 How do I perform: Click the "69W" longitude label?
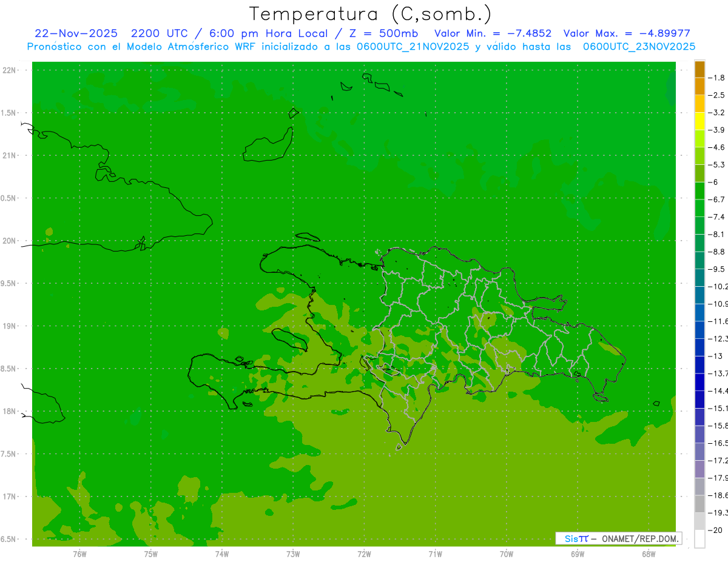click(578, 554)
